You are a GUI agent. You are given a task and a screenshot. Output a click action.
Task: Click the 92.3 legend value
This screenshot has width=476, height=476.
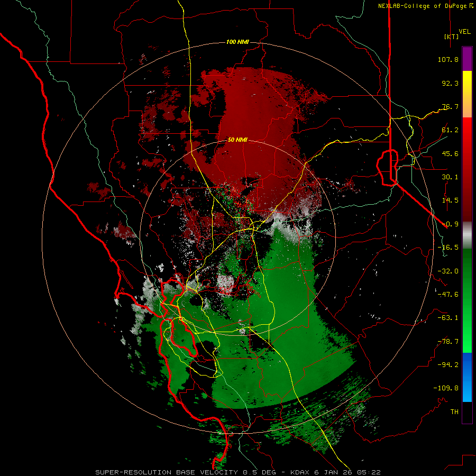point(450,83)
